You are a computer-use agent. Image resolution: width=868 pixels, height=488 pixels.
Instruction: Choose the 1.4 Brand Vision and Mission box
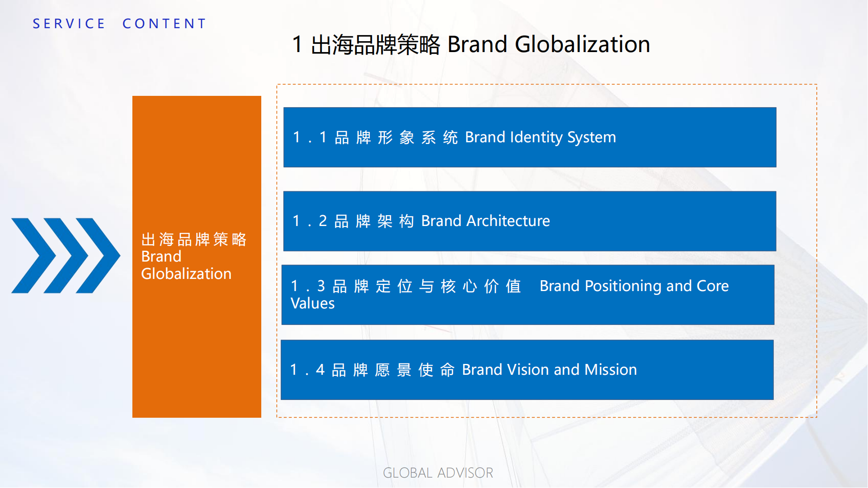tap(527, 370)
